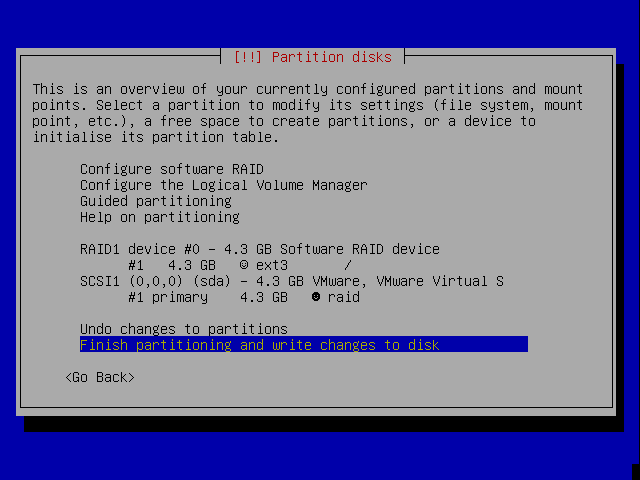
Task: Click the root "/" mount point
Action: pyautogui.click(x=347, y=265)
